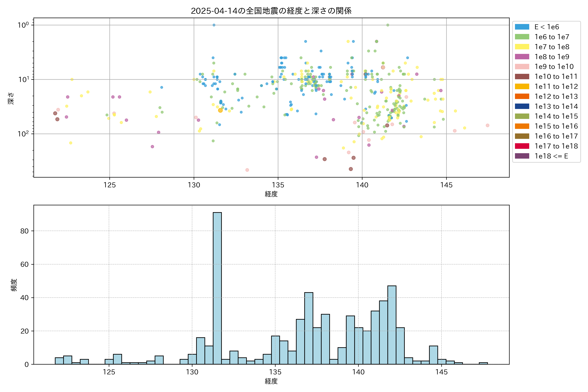
Task: Click the pink 1e9 to 1e10 swatch
Action: pos(522,66)
